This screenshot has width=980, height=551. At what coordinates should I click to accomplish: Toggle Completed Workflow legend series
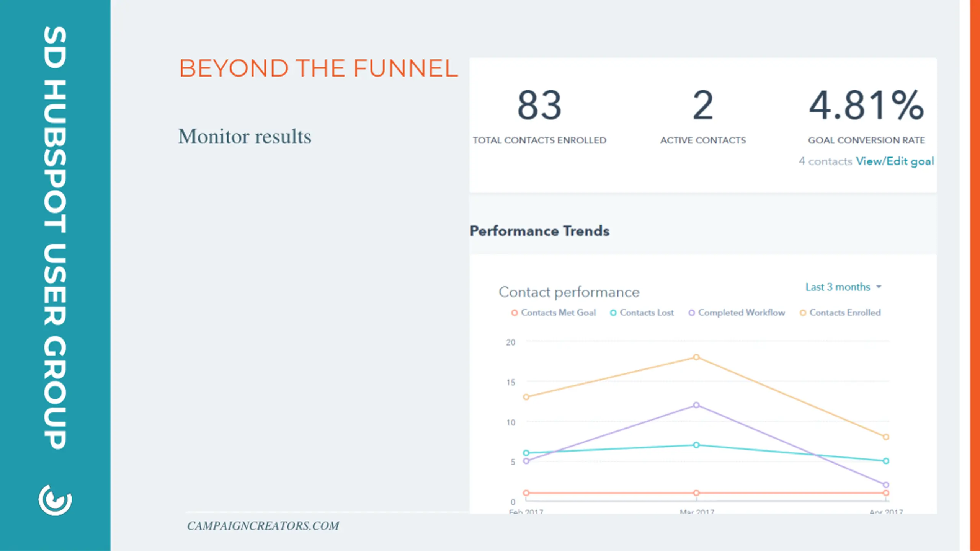737,313
